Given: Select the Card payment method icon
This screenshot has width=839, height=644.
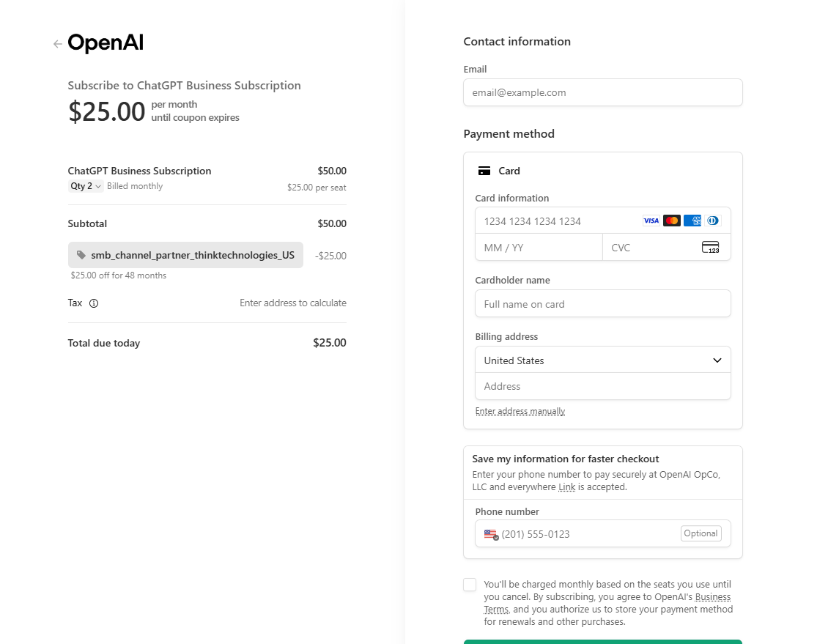Looking at the screenshot, I should tap(484, 171).
